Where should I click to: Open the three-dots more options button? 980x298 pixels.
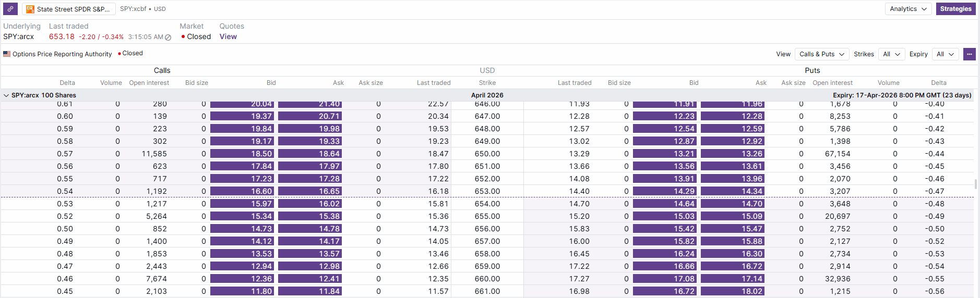pyautogui.click(x=969, y=54)
